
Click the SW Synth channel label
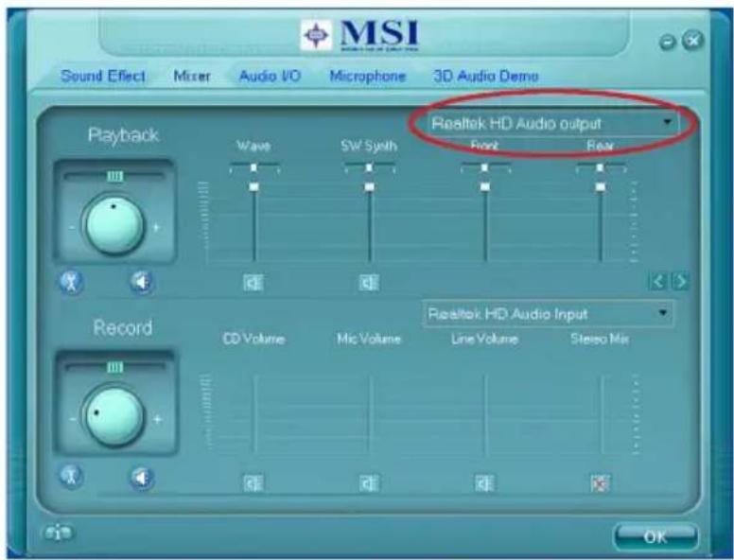tap(369, 146)
